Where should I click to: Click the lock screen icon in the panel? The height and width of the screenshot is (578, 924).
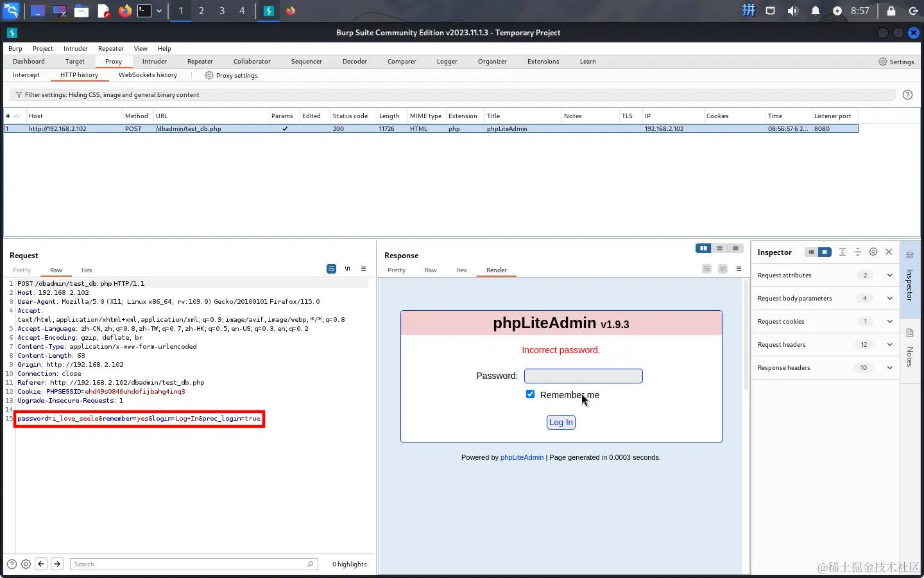(891, 11)
